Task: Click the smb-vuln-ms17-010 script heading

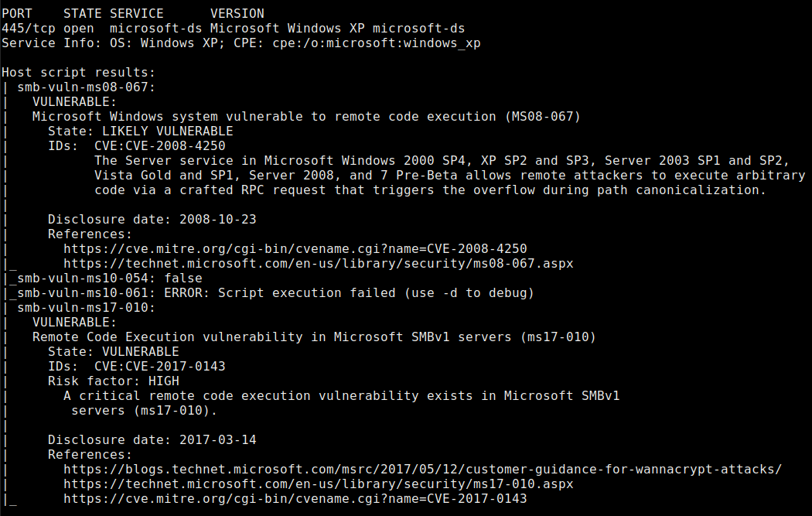Action: 87,308
